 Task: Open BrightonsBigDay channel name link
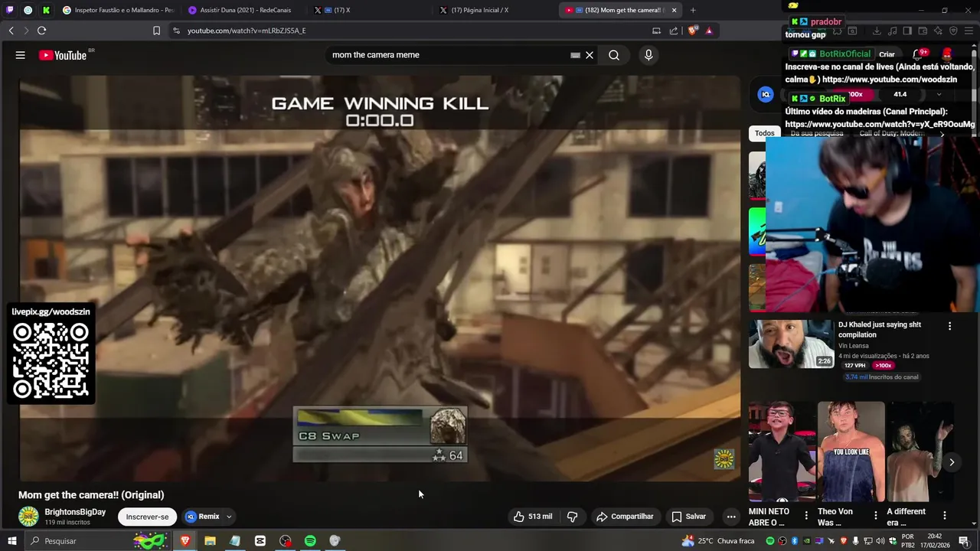pyautogui.click(x=75, y=512)
